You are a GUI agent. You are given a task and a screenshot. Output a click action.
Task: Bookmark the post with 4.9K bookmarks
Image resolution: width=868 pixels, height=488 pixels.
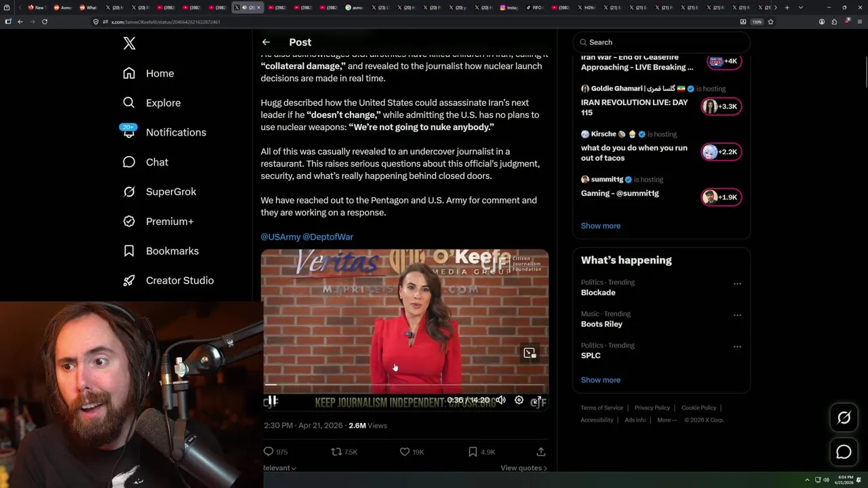481,451
